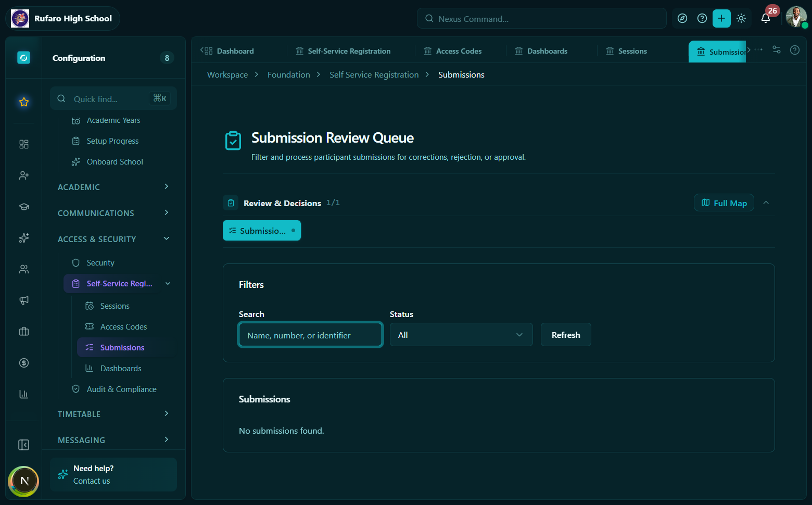The width and height of the screenshot is (812, 505).
Task: Switch to the Access Codes tab
Action: (x=453, y=51)
